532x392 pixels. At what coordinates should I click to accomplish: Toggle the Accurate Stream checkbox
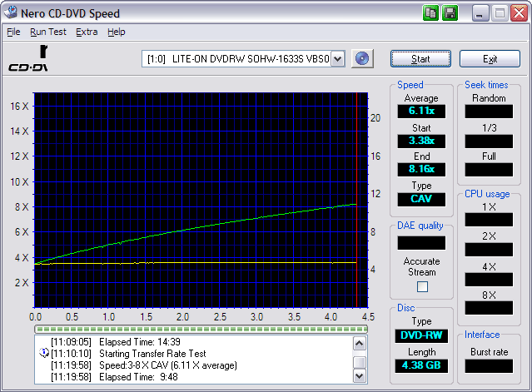click(x=422, y=286)
